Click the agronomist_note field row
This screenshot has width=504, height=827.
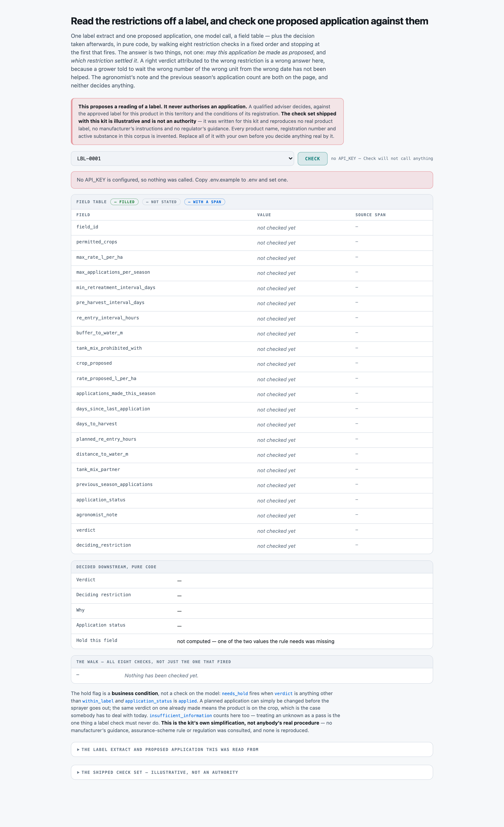coord(252,515)
